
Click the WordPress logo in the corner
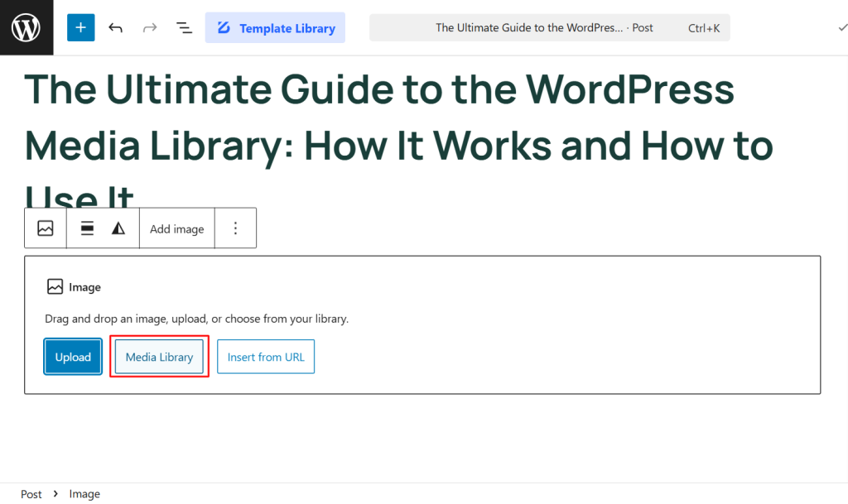point(26,26)
